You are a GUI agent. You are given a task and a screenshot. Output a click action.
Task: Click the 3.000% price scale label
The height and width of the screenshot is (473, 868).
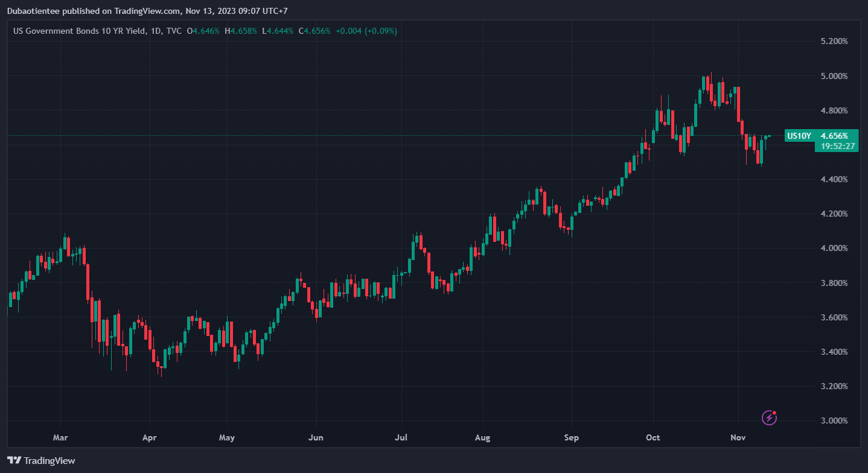coord(834,421)
